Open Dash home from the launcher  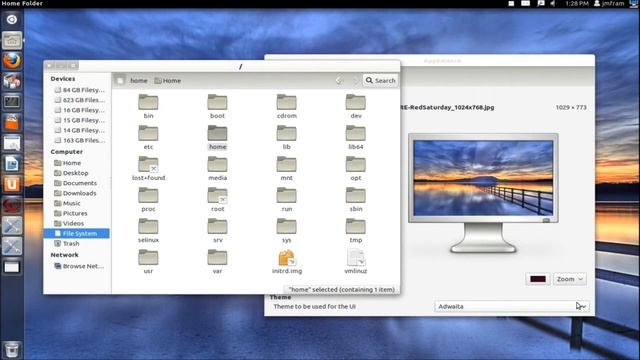pos(12,20)
